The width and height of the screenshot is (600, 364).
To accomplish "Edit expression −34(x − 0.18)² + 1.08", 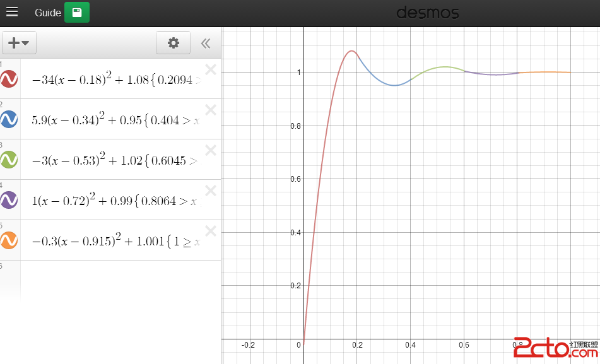I will (x=116, y=79).
